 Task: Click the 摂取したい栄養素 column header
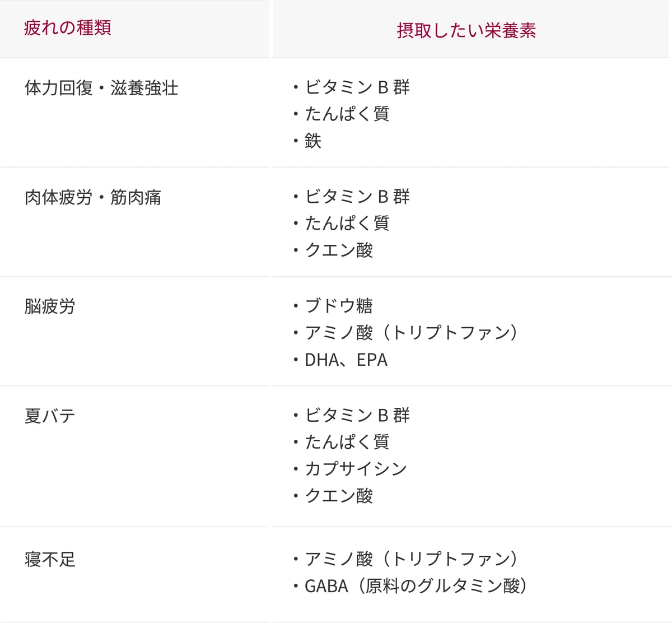pos(466,30)
